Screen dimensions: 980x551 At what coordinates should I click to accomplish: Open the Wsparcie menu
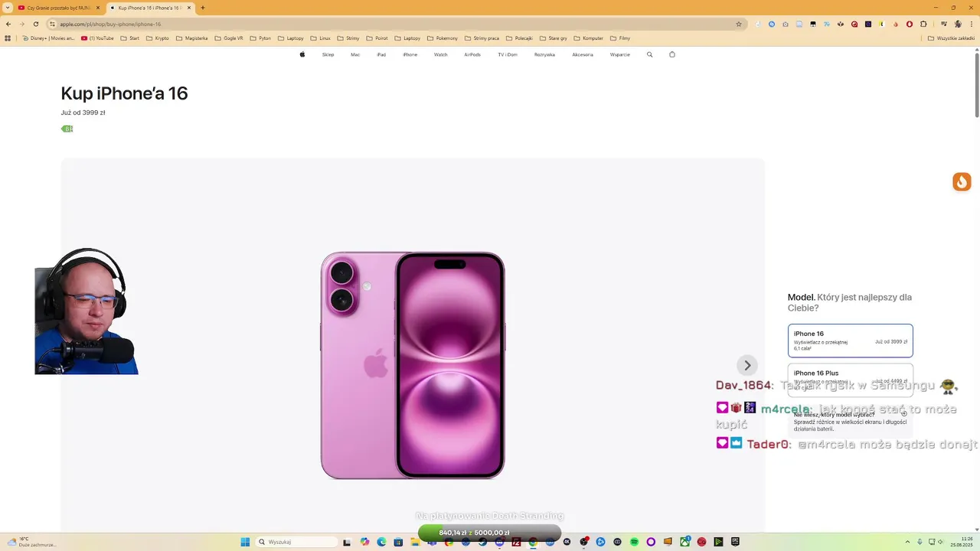[x=620, y=54]
